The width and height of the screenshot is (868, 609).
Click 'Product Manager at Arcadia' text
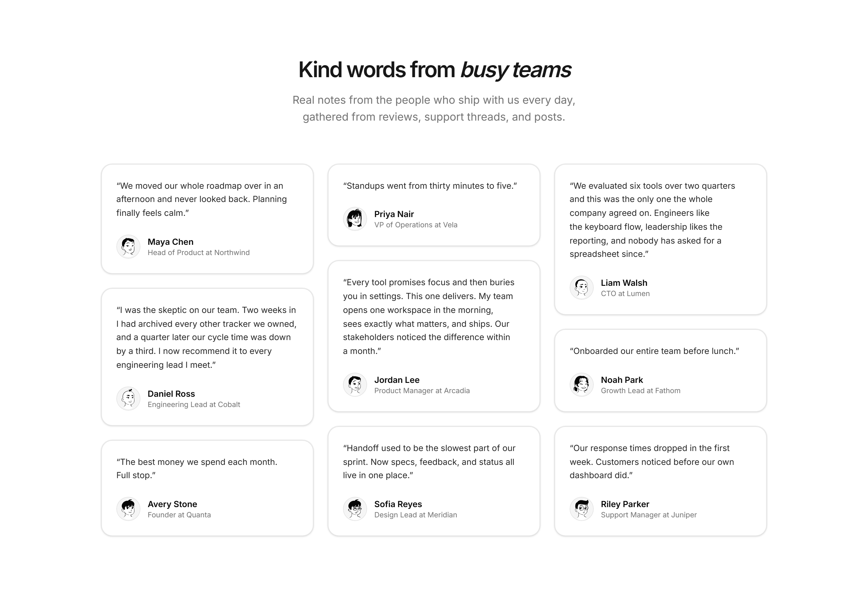422,391
